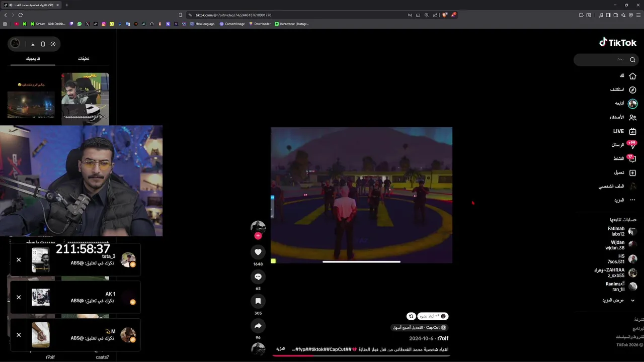Open the How long ago bookmark

pos(202,24)
